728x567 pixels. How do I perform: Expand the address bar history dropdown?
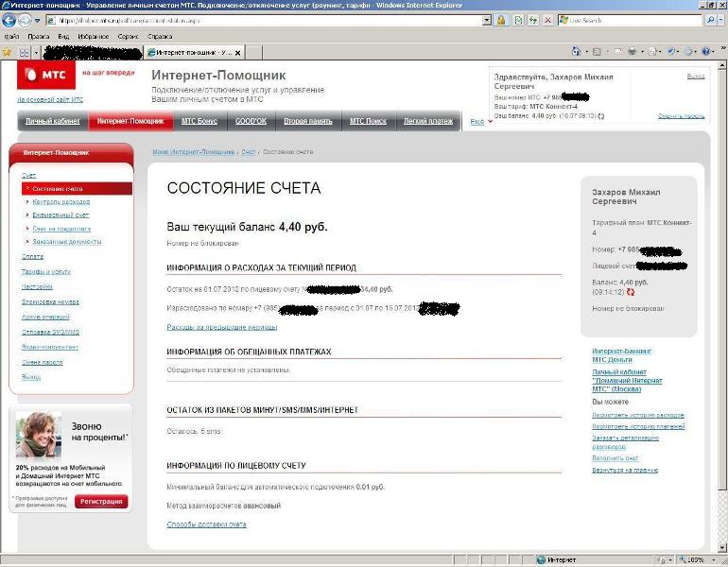point(487,21)
